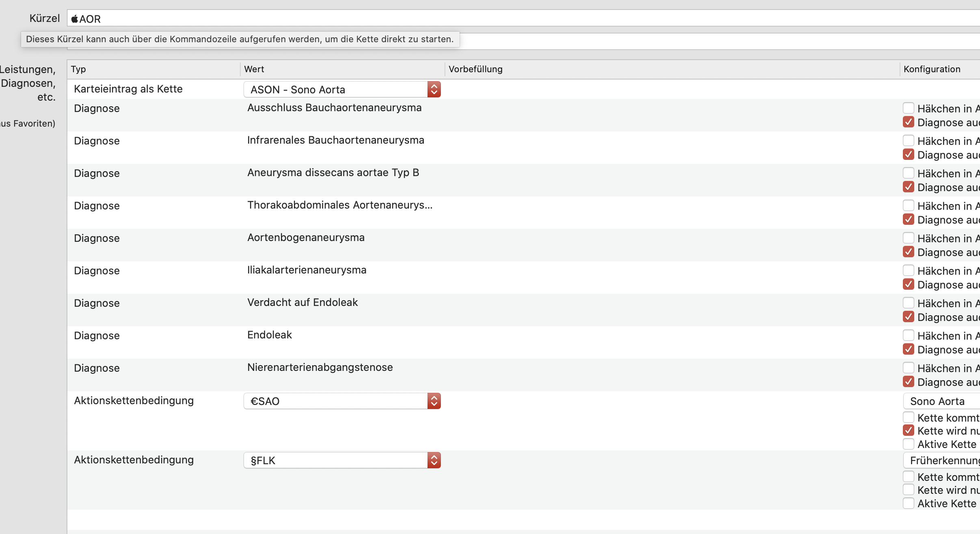Click the Kürzel field label
This screenshot has width=980, height=534.
pos(45,18)
